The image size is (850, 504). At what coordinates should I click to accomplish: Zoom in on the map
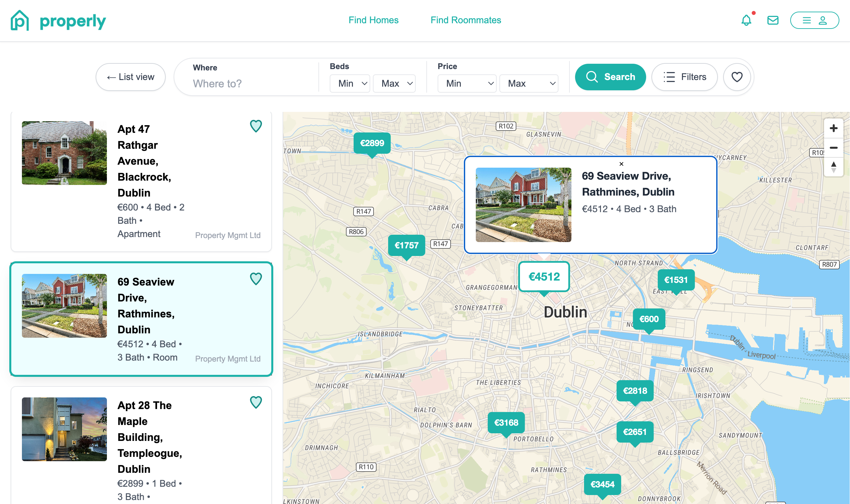(834, 128)
